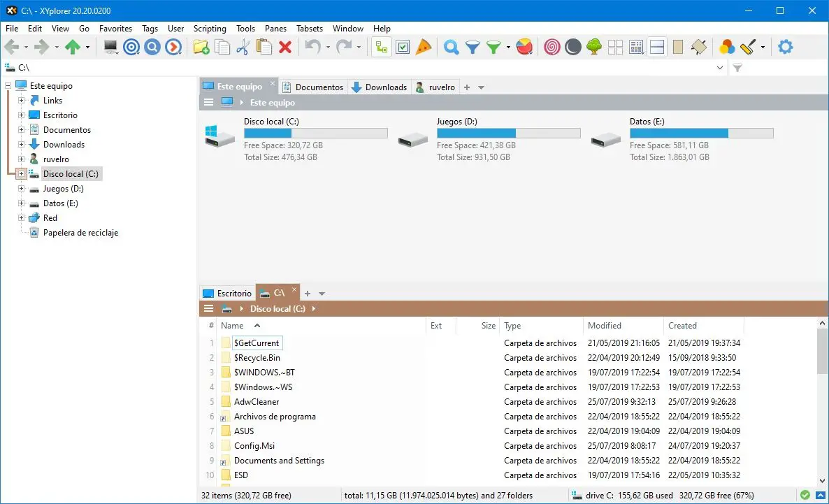The width and height of the screenshot is (829, 504).
Task: Toggle the funnel filter beside the address bar
Action: coord(737,68)
